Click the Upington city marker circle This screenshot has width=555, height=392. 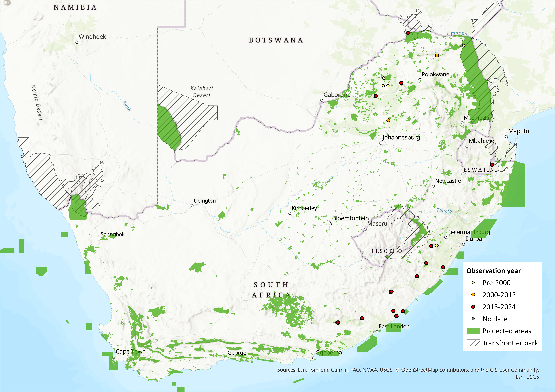(x=192, y=206)
